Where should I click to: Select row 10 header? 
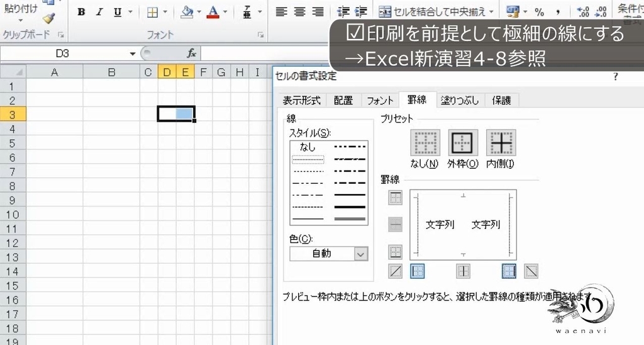coord(13,214)
